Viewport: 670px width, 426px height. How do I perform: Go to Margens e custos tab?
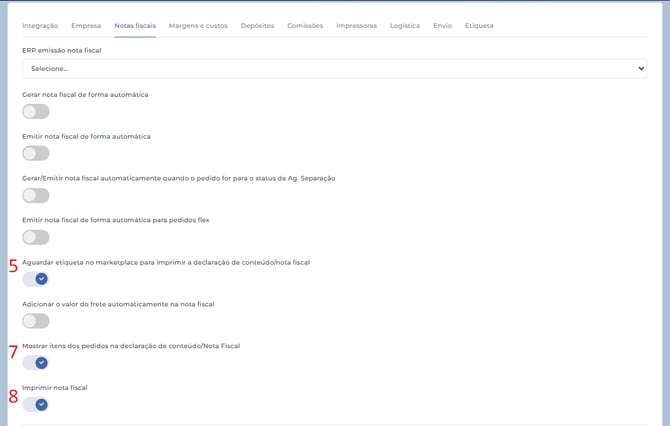point(198,25)
